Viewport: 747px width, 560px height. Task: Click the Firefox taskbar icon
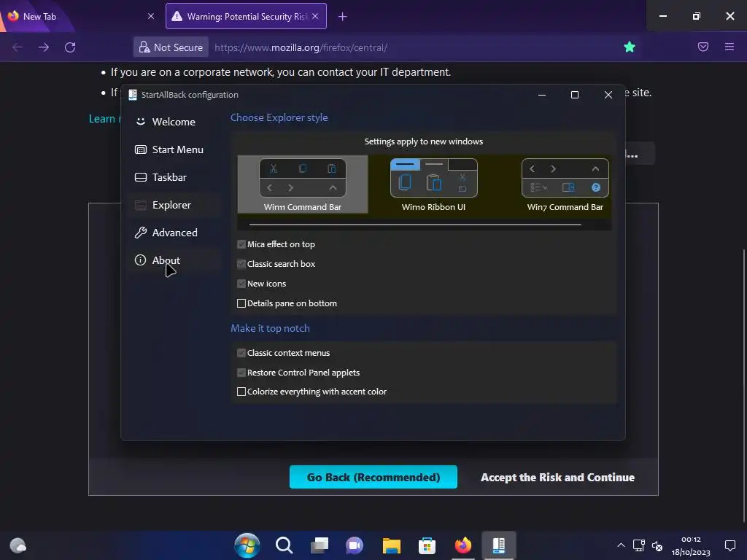tap(463, 545)
